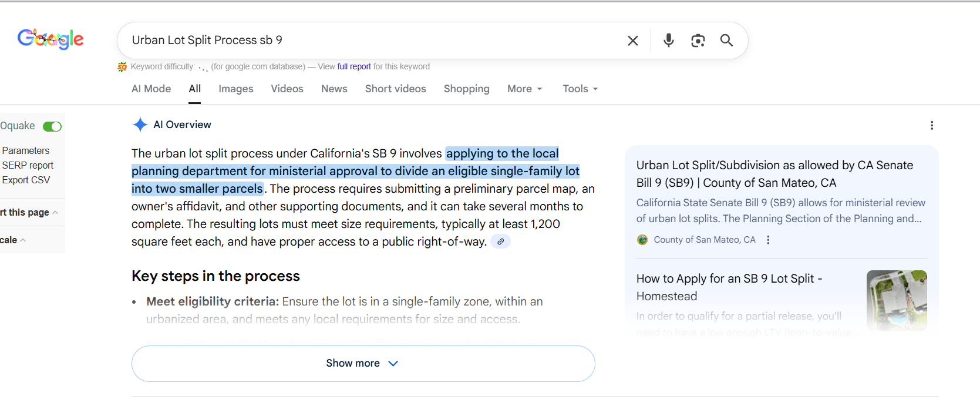The image size is (980, 416).
Task: Open San Mateo result's three-dot menu
Action: (768, 240)
